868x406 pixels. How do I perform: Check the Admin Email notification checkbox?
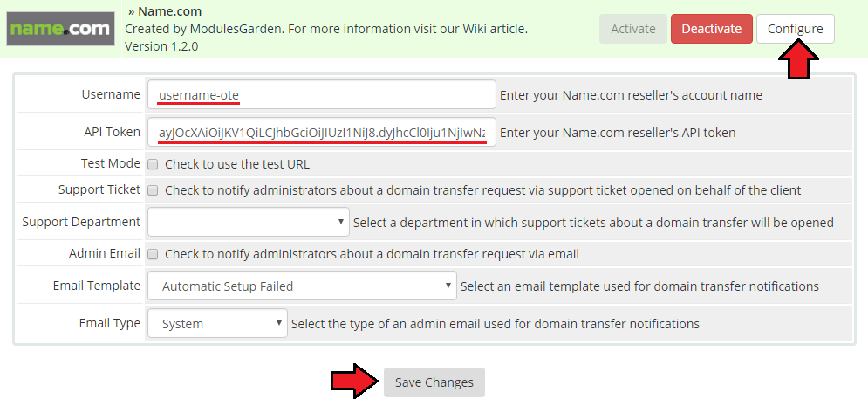tap(154, 254)
